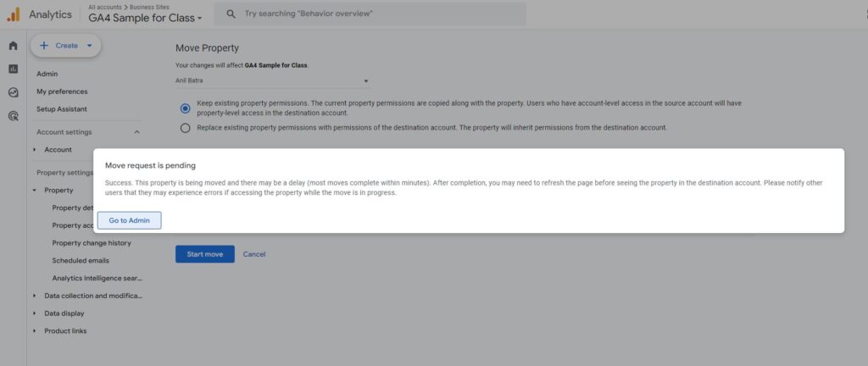Click the plus icon on Create
The image size is (868, 366).
click(44, 46)
